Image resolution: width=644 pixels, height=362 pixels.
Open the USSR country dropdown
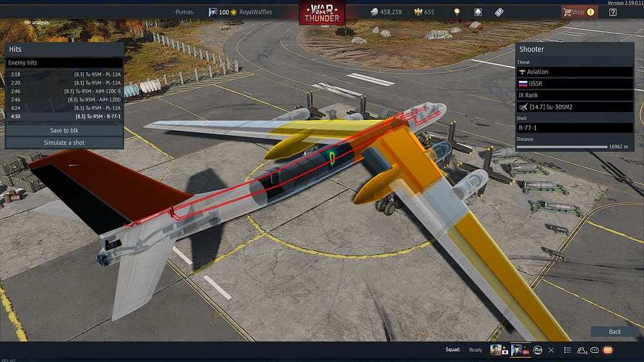[574, 83]
